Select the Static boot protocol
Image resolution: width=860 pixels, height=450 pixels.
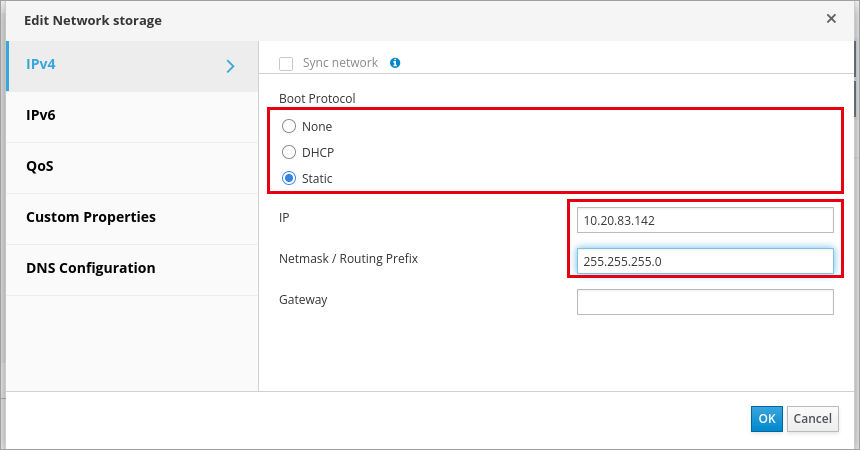(x=289, y=178)
